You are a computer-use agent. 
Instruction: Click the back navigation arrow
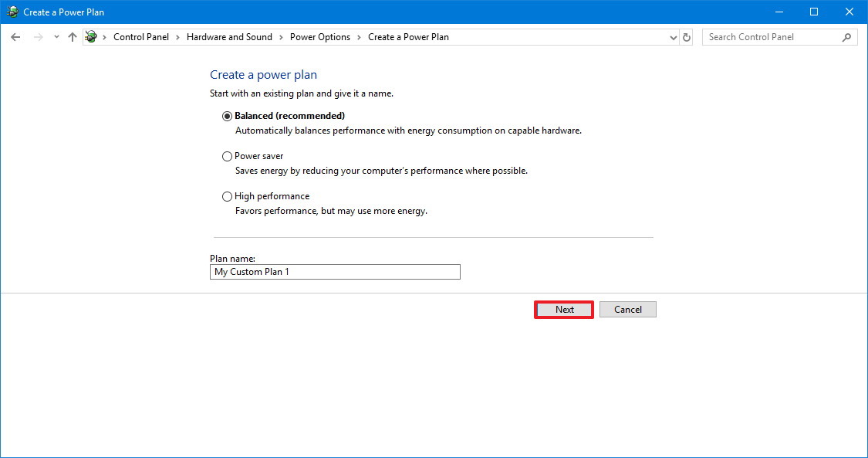pyautogui.click(x=15, y=36)
